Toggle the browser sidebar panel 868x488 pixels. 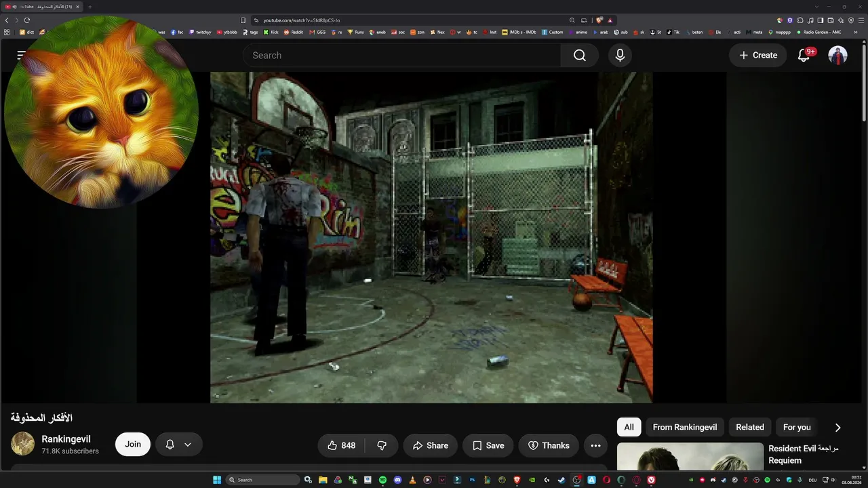[821, 20]
